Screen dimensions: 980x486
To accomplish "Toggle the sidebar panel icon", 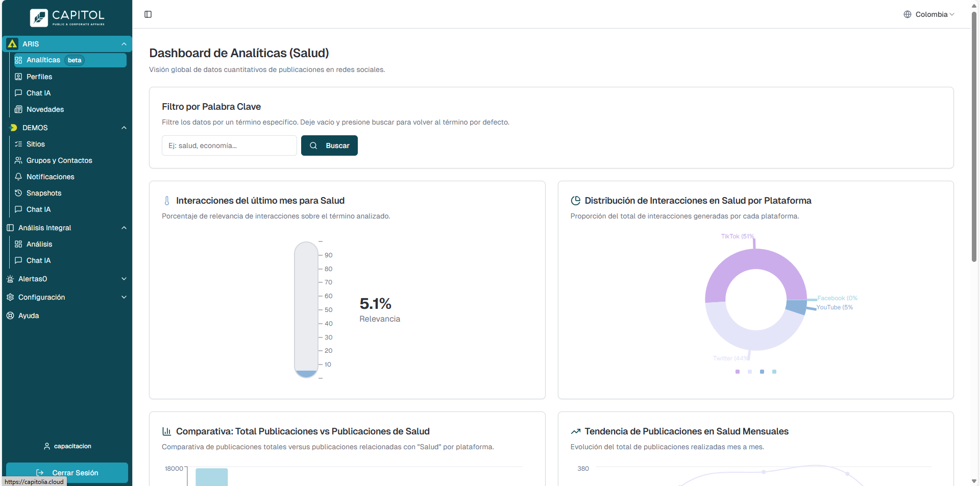I will pyautogui.click(x=148, y=14).
